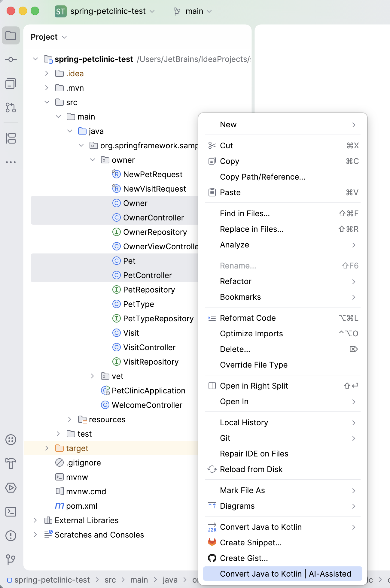
Task: Click the Open in Right Split icon
Action: 212,386
